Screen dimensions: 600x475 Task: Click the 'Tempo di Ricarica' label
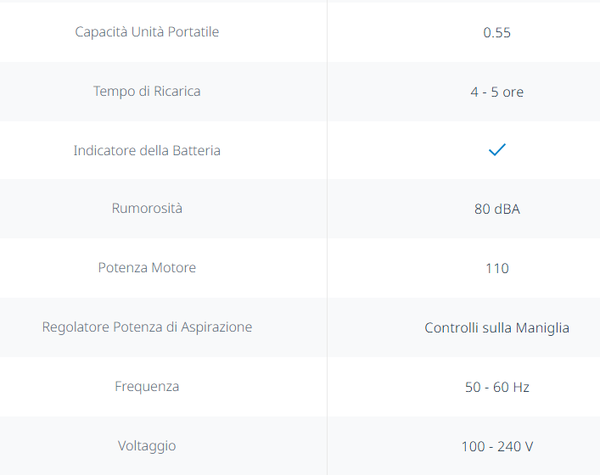[x=147, y=91]
